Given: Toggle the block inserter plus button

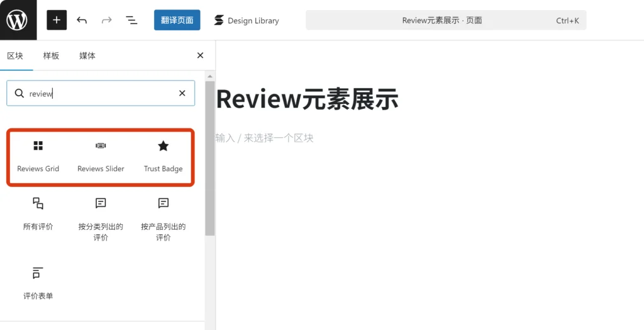Looking at the screenshot, I should click(x=57, y=20).
